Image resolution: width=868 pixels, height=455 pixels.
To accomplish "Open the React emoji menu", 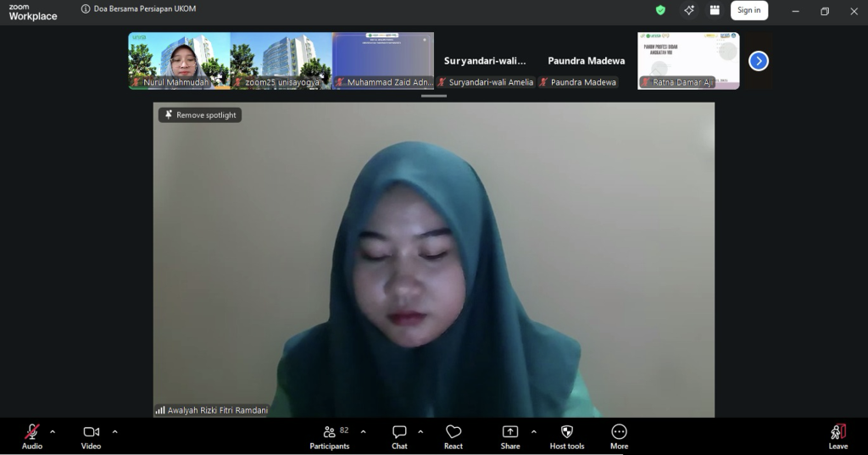I will point(453,432).
